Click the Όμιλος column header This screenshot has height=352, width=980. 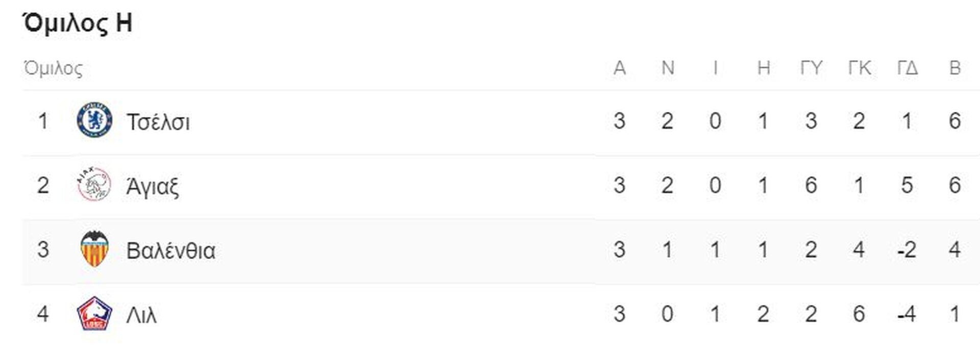[x=53, y=68]
